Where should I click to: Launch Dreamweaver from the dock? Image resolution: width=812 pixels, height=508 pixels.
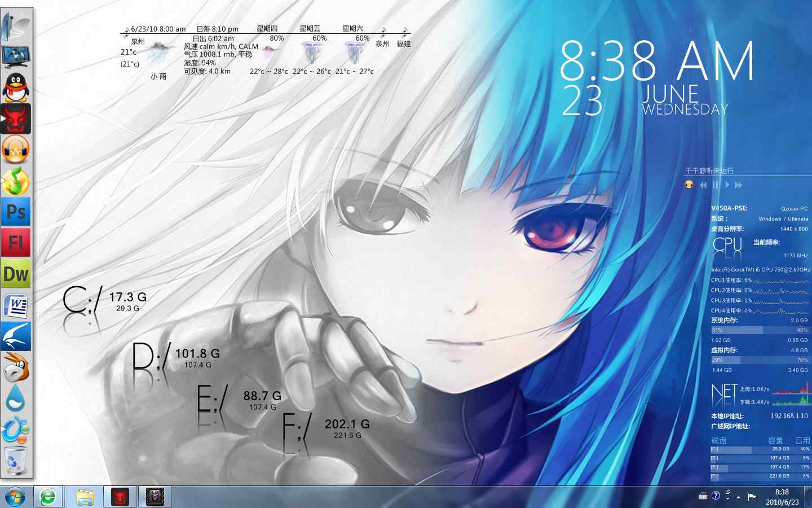[16, 274]
